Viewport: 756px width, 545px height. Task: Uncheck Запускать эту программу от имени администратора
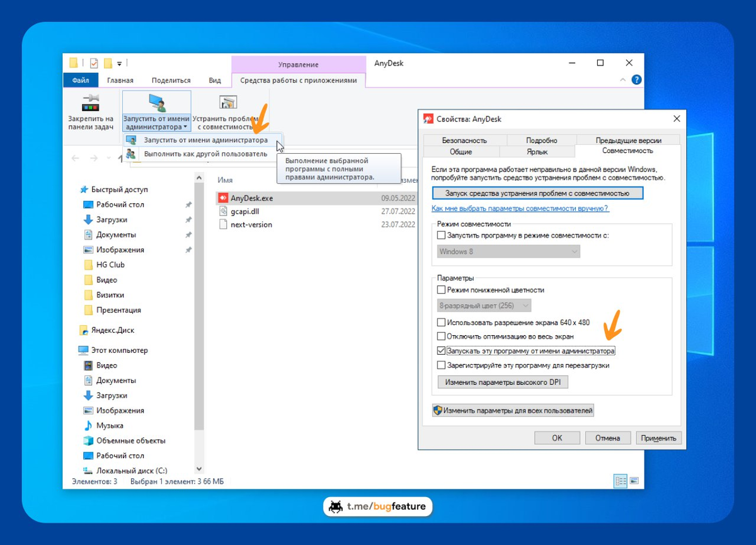point(441,351)
